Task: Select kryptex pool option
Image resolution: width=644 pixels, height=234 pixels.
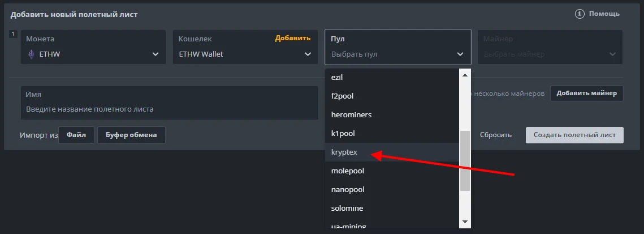Action: coord(345,152)
